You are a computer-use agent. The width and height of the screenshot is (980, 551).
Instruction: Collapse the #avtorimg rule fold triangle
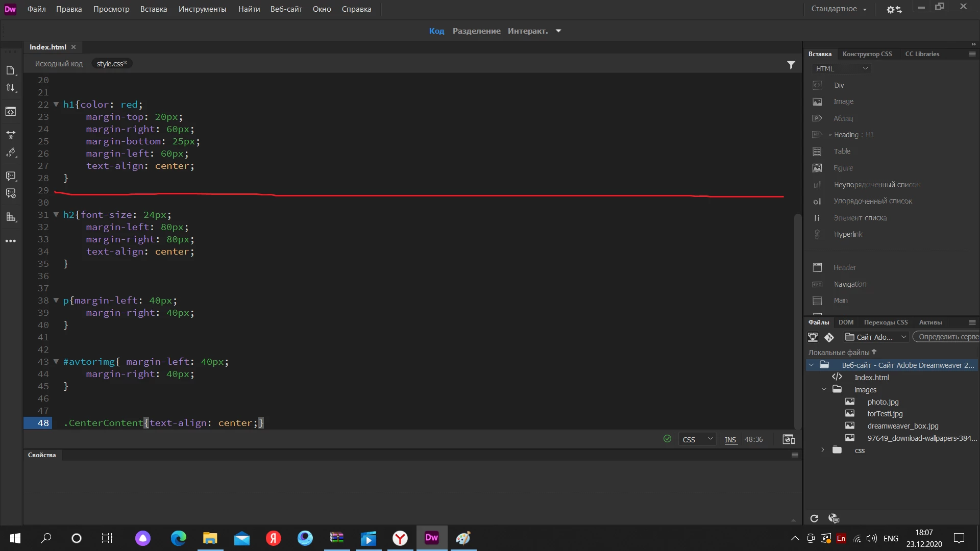[56, 362]
